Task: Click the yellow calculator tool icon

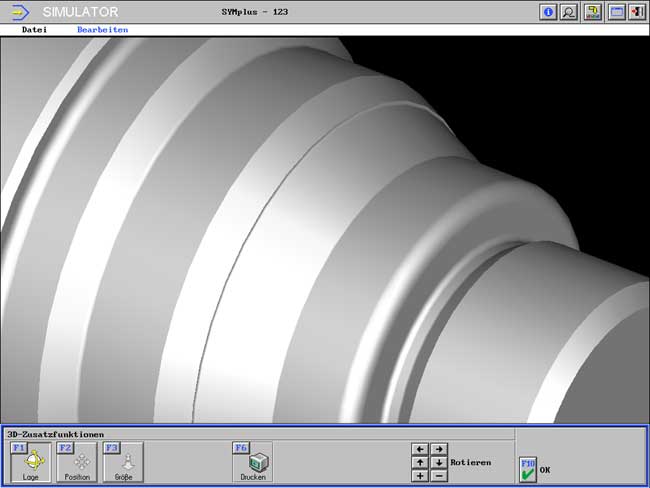Action: tap(593, 12)
